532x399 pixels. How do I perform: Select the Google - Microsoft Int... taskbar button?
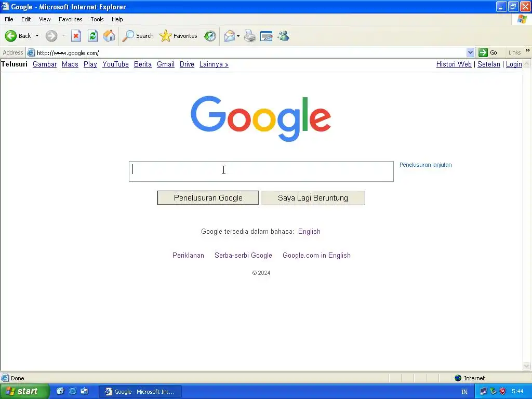tap(140, 392)
